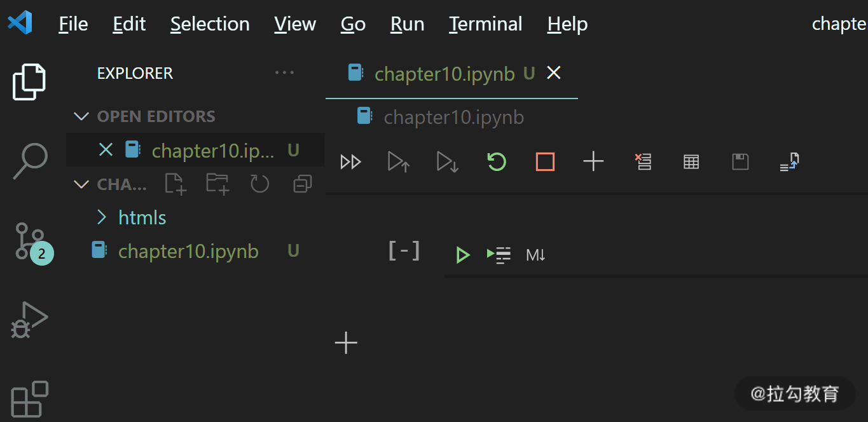
Task: Save notebook using the floppy disk icon
Action: pyautogui.click(x=740, y=162)
